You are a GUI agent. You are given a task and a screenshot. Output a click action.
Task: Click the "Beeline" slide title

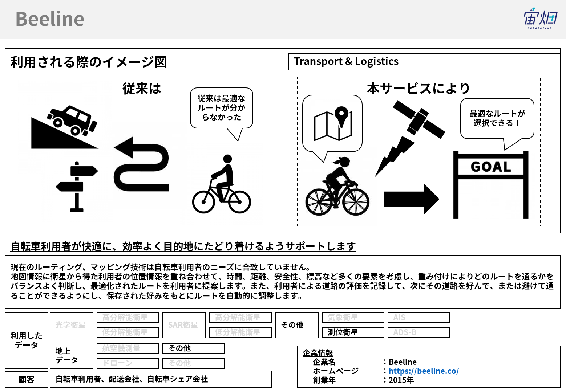coord(50,19)
